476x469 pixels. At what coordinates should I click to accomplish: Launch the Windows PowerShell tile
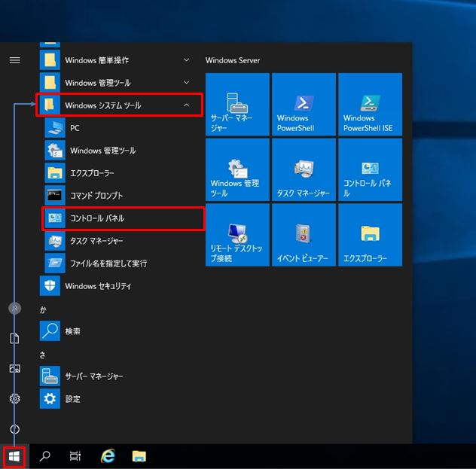(304, 104)
